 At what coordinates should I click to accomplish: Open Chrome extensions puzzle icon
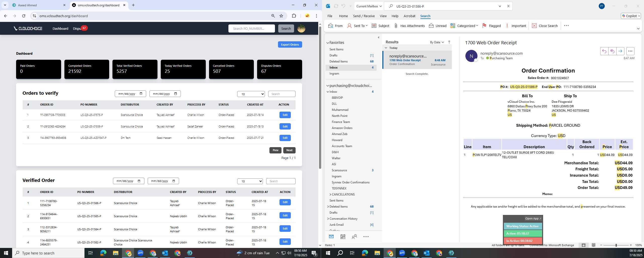point(294,16)
